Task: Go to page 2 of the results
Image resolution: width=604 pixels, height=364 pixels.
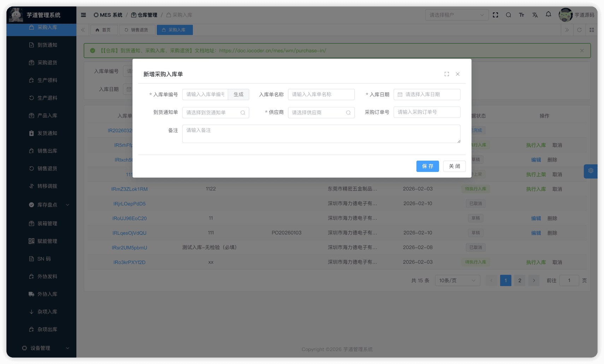Action: tap(519, 280)
